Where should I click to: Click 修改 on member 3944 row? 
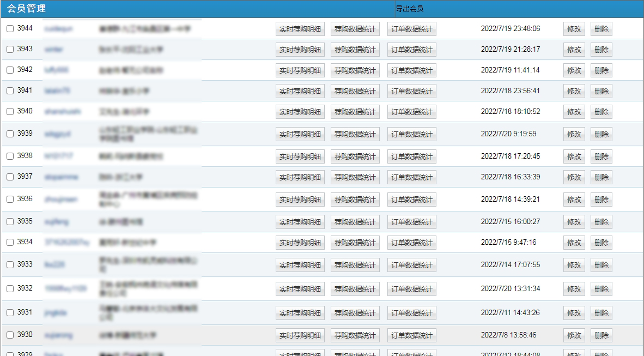click(x=574, y=29)
